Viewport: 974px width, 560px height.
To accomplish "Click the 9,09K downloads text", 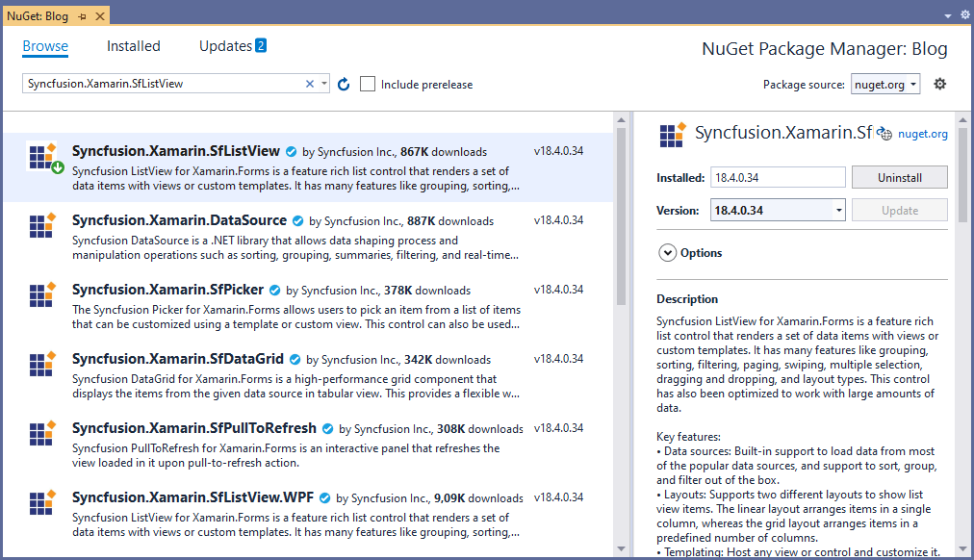I will [478, 497].
